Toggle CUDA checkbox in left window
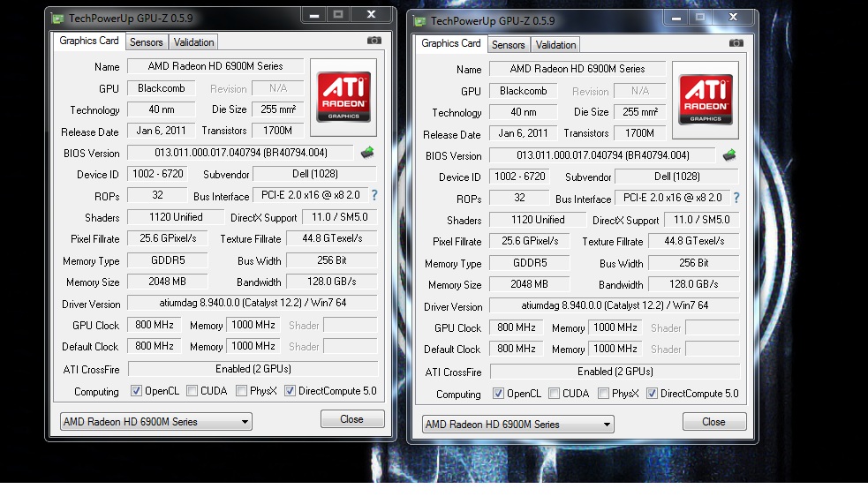 click(192, 391)
